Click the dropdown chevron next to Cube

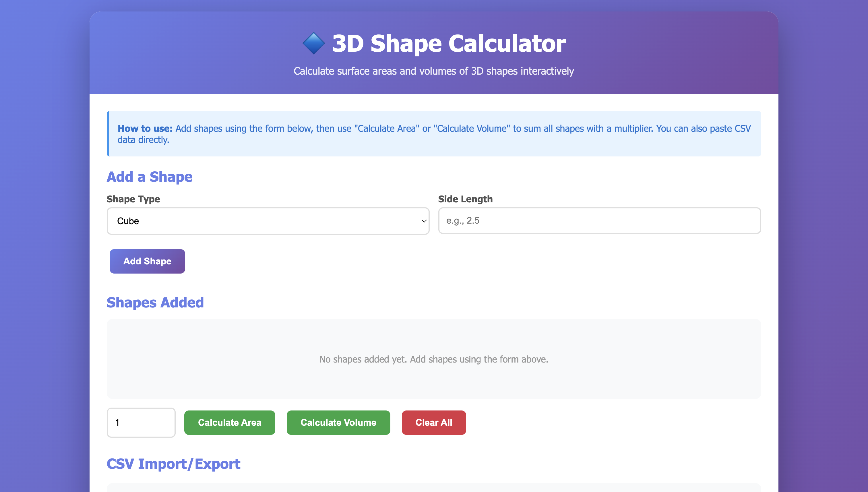[424, 221]
